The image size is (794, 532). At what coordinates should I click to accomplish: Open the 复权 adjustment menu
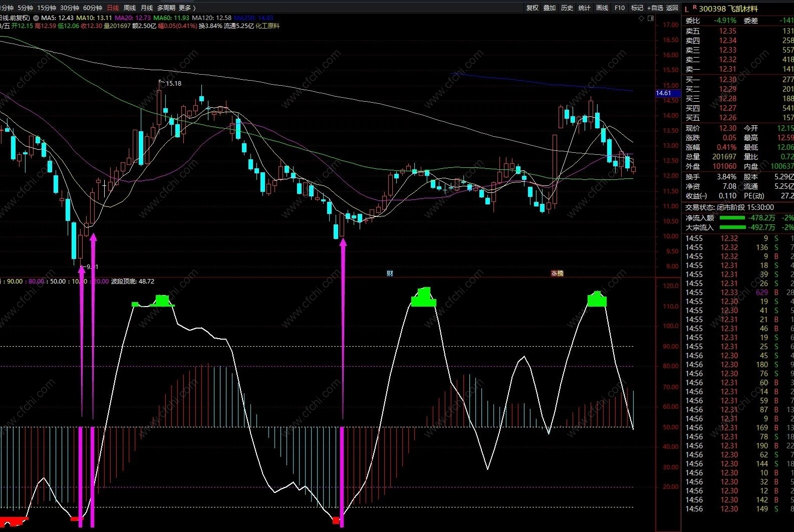[x=533, y=8]
